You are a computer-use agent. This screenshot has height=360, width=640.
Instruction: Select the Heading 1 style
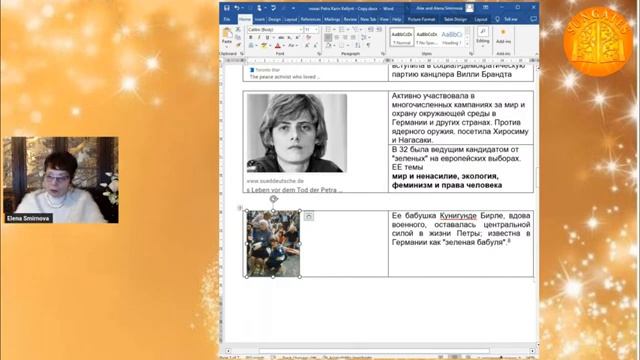click(x=451, y=37)
